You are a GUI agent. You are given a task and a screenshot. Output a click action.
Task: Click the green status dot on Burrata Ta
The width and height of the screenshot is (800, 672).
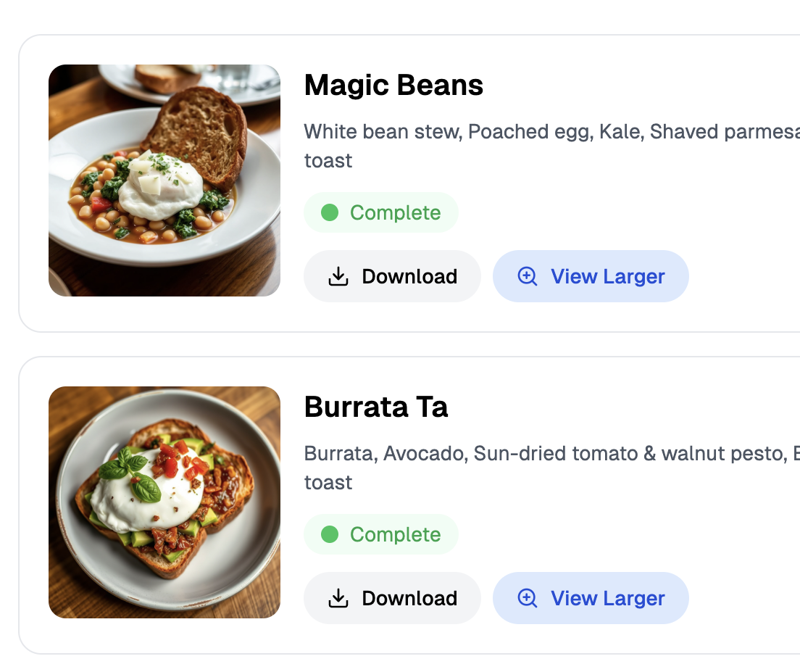coord(330,534)
